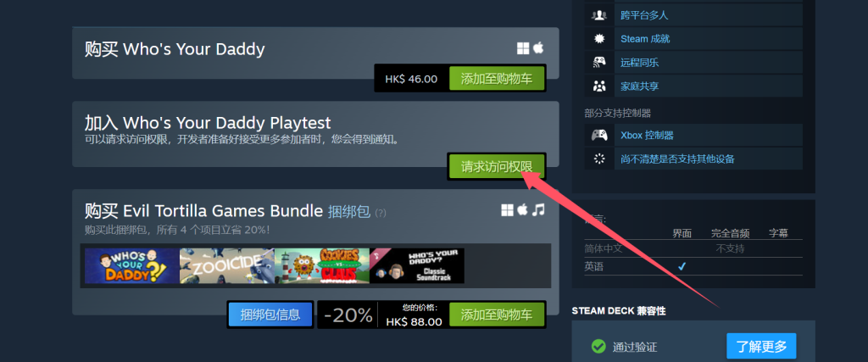Image resolution: width=868 pixels, height=362 pixels.
Task: Open the Classic Soundtrack thumbnail
Action: coord(417,265)
